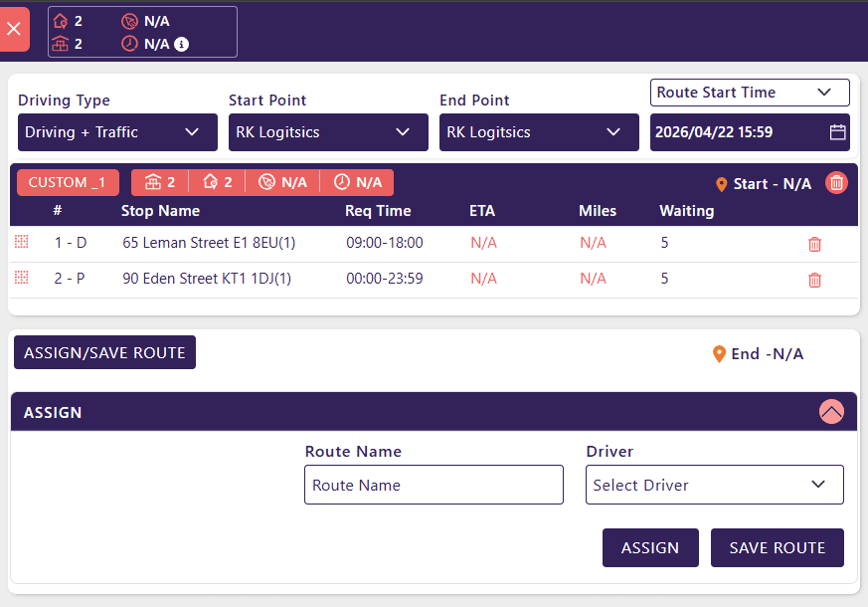
Task: Click the info icon beside N/A in header summary
Action: pos(182,45)
